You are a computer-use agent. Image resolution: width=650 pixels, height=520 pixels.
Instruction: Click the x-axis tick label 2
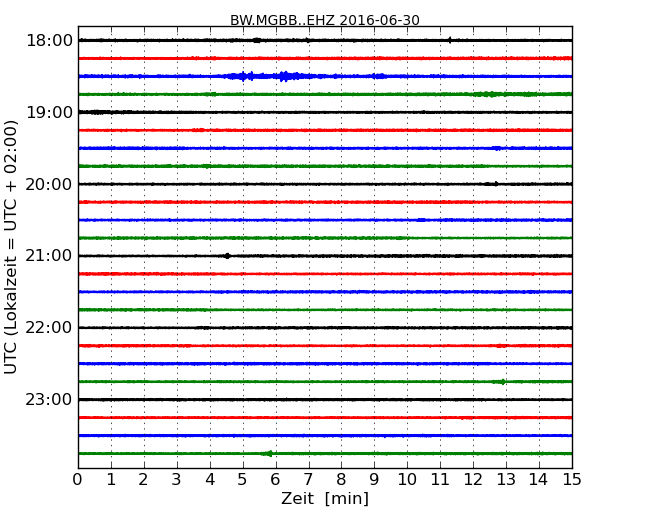(143, 480)
